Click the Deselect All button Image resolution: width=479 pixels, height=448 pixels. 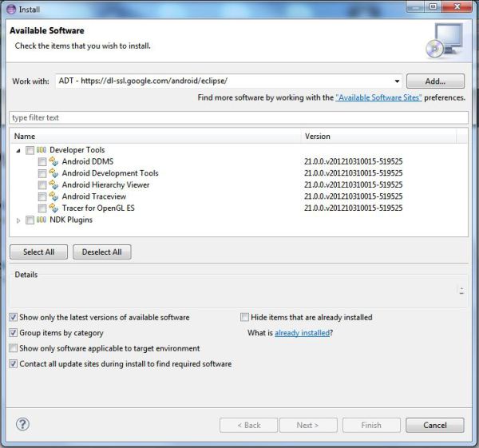(x=102, y=252)
